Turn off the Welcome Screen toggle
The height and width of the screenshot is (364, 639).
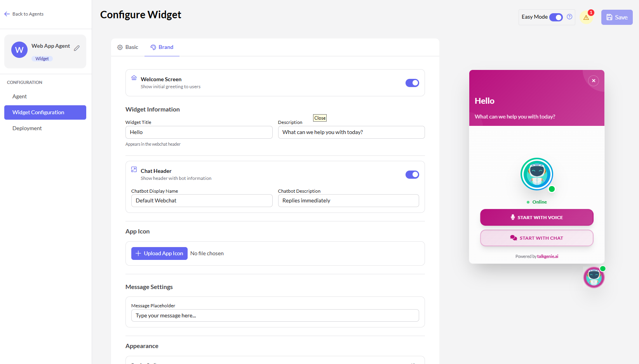(412, 83)
